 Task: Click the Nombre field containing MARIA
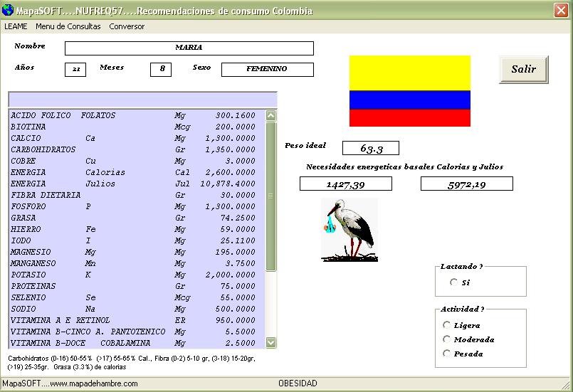point(189,48)
